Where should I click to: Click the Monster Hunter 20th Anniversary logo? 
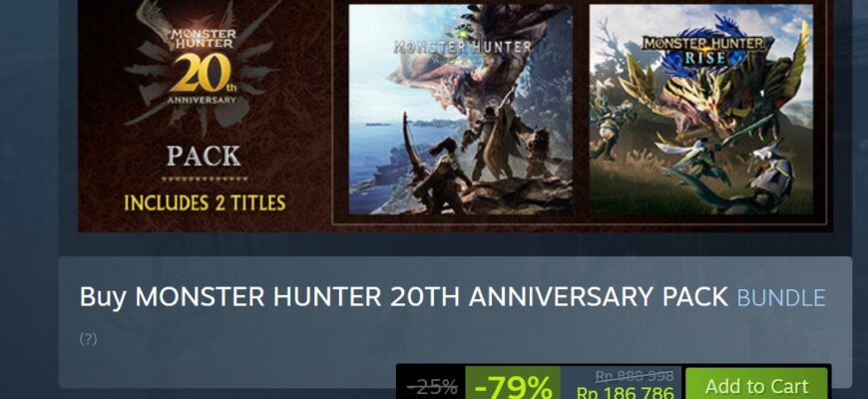[x=203, y=68]
